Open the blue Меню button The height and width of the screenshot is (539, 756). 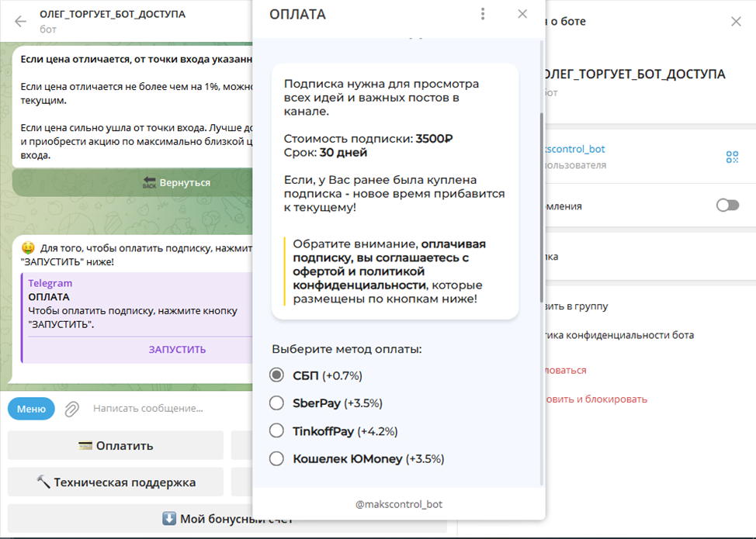(31, 409)
